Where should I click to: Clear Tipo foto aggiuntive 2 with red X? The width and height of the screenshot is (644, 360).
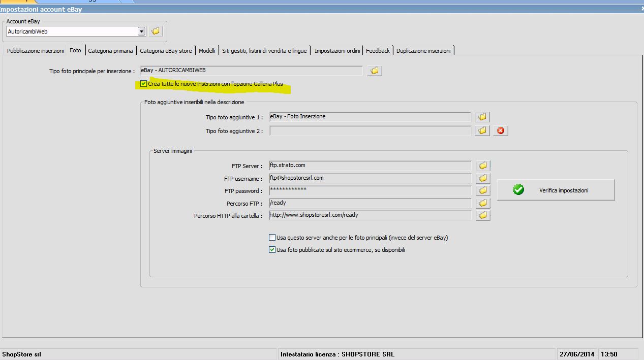click(501, 130)
